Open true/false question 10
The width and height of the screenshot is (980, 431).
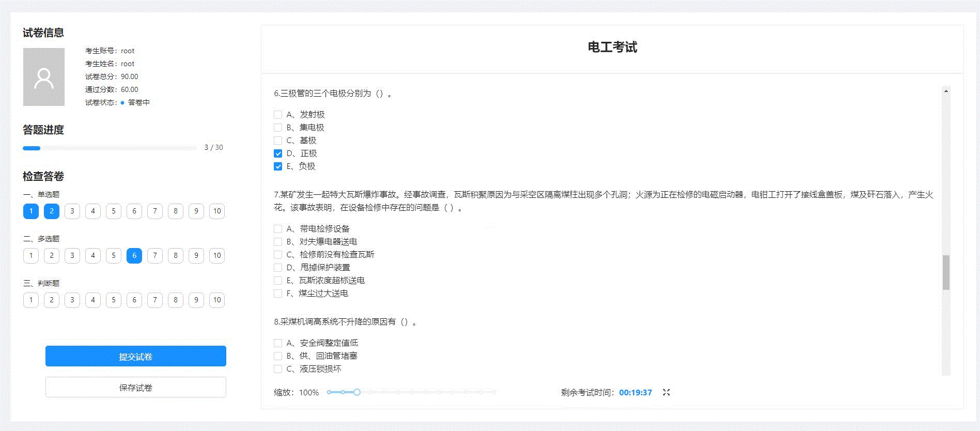[217, 300]
